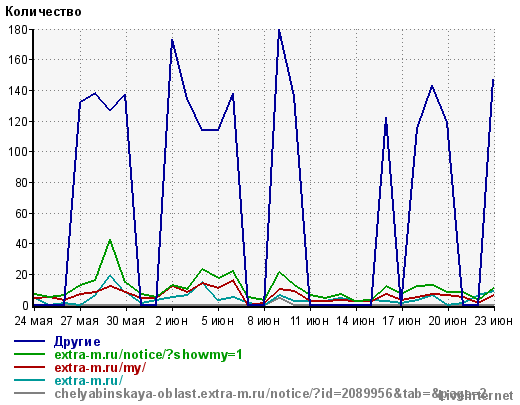
Task: Click the 17 июн date label
Action: tap(401, 321)
